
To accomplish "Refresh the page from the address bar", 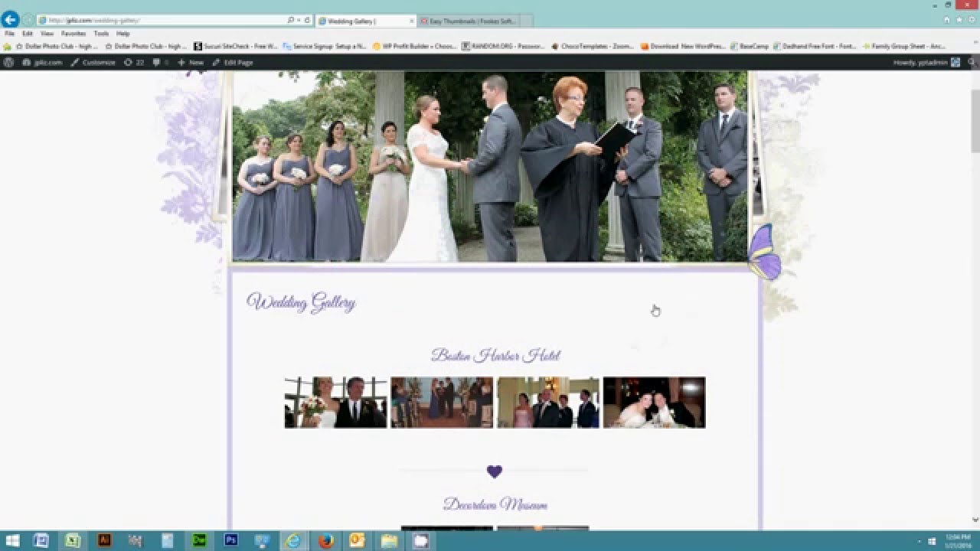I will tap(308, 21).
